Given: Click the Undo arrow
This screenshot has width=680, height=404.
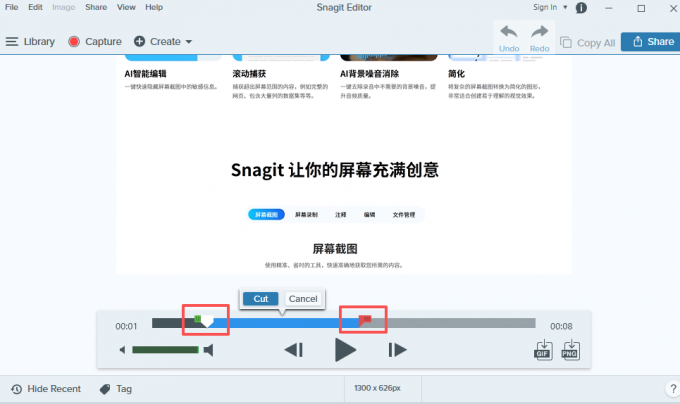Looking at the screenshot, I should [x=509, y=32].
